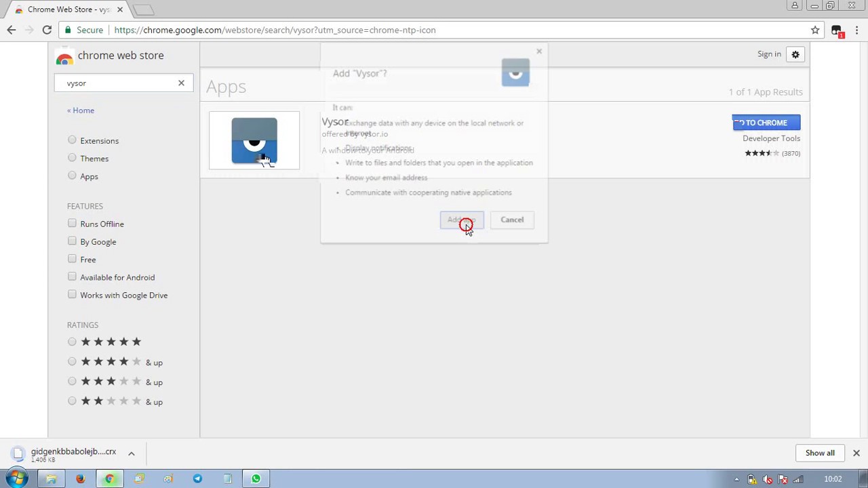Close the Add Vysor dialog with X
This screenshot has height=488, width=868.
(x=539, y=52)
